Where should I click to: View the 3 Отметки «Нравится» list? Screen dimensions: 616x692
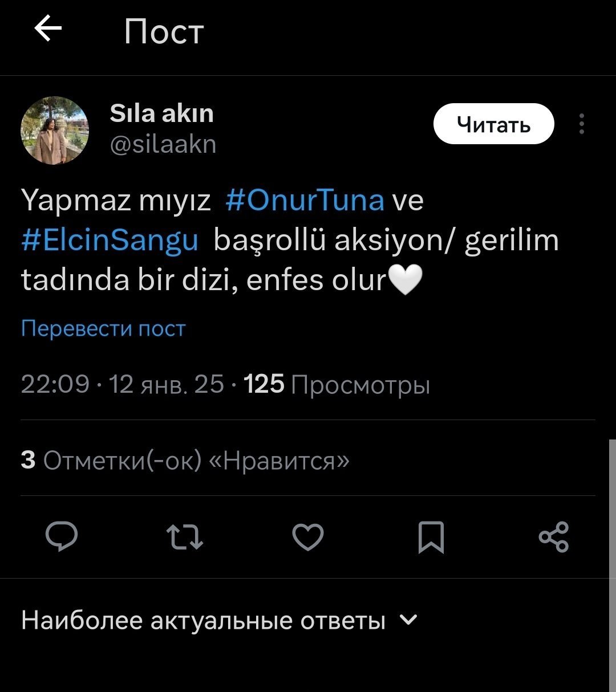(x=185, y=460)
